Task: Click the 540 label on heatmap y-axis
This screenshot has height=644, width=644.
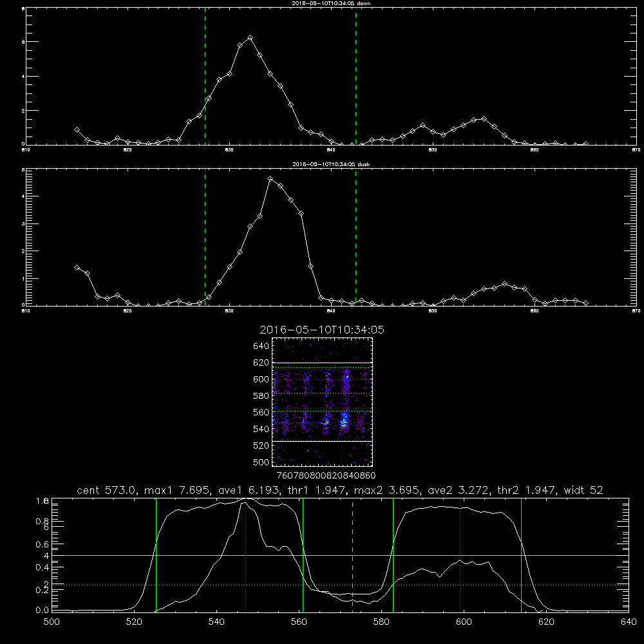Action: [x=261, y=429]
